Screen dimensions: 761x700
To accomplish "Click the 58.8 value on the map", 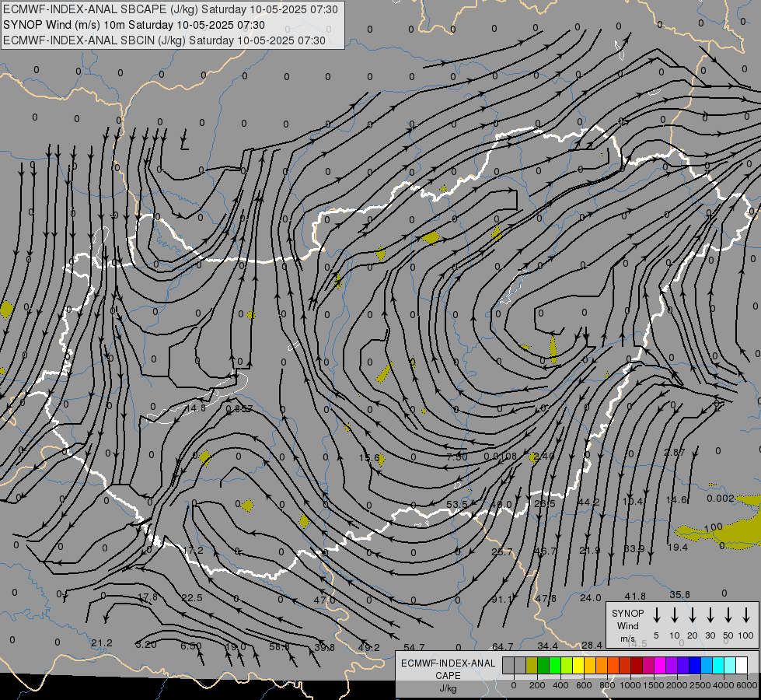I will tap(279, 646).
